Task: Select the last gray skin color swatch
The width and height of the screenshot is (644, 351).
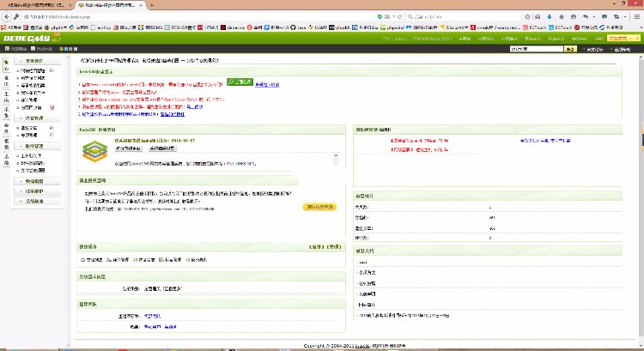Action: tap(76, 48)
